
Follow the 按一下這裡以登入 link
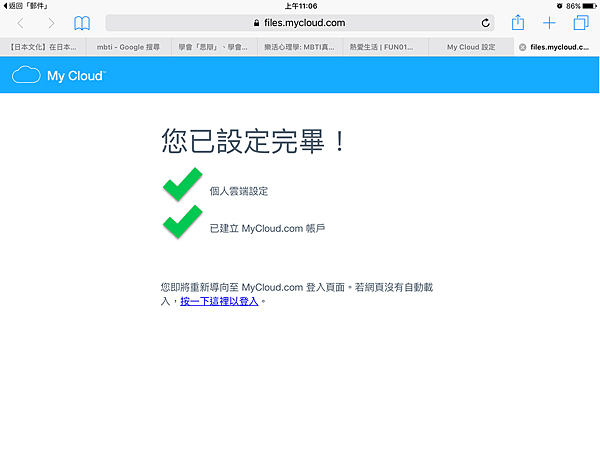tap(219, 302)
